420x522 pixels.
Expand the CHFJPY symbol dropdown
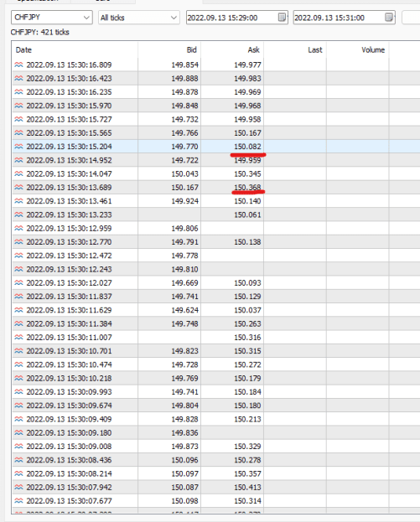click(x=52, y=18)
